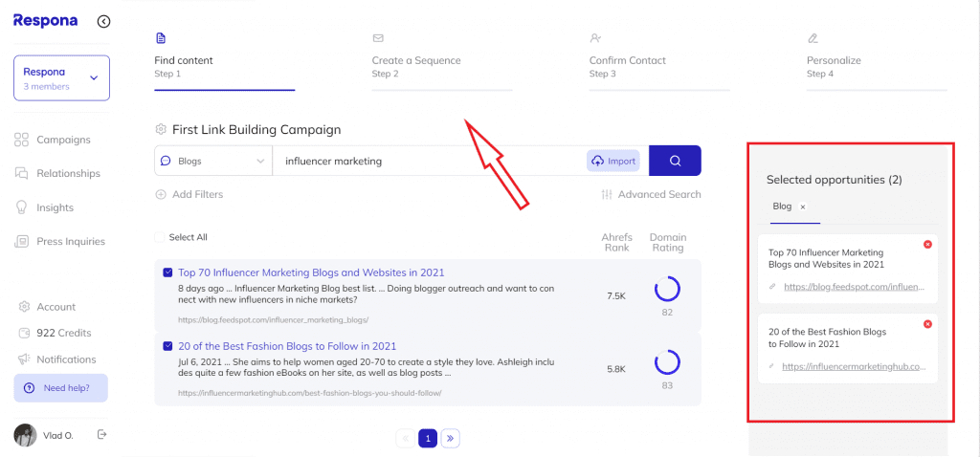The width and height of the screenshot is (980, 457).
Task: Go to next results page
Action: click(x=450, y=438)
